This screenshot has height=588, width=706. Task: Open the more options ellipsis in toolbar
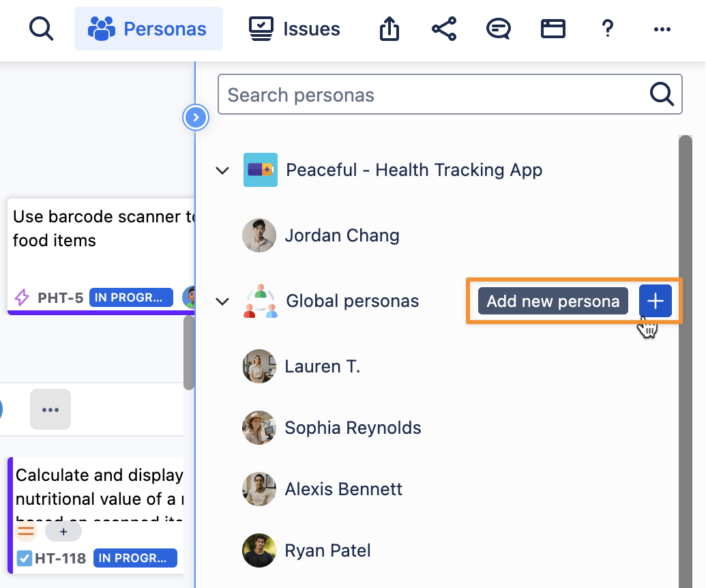[662, 29]
